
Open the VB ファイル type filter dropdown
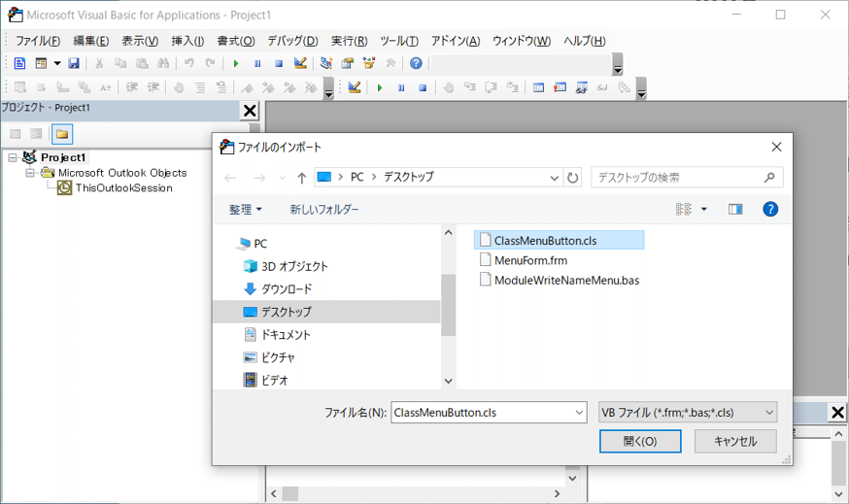pos(769,413)
